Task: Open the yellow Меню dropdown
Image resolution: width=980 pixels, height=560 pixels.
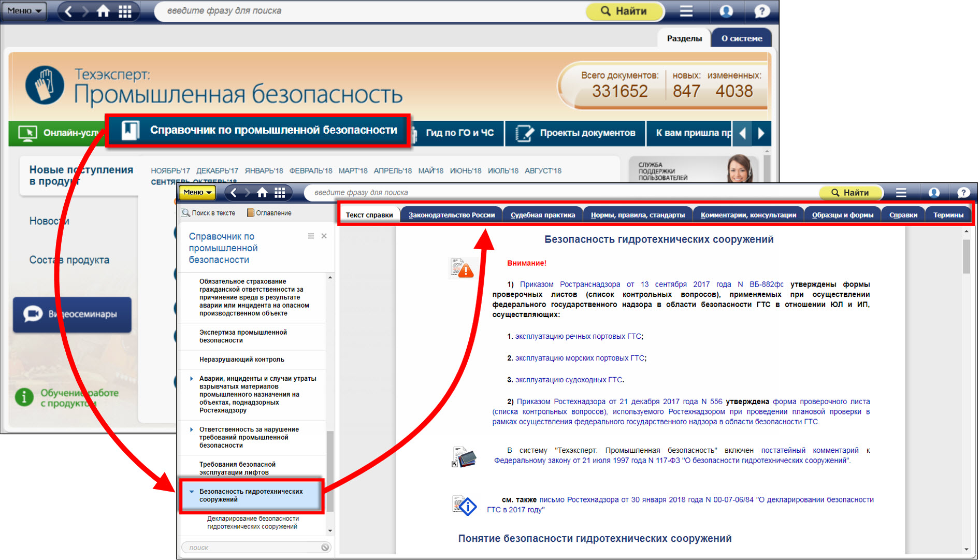Action: click(x=197, y=193)
